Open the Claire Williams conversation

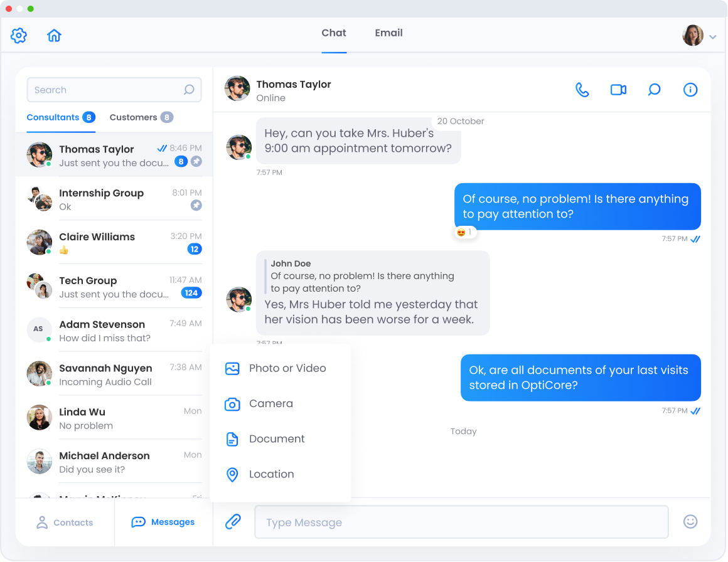[113, 243]
